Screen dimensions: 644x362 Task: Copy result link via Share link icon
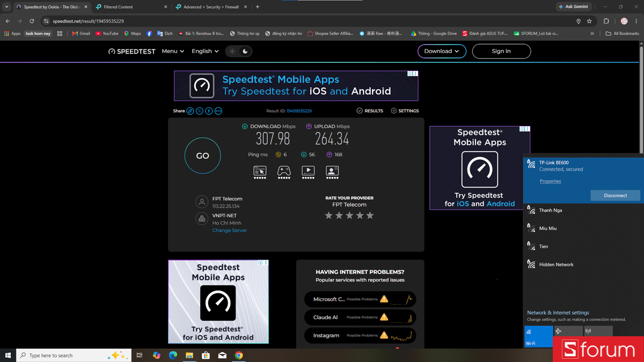[190, 111]
